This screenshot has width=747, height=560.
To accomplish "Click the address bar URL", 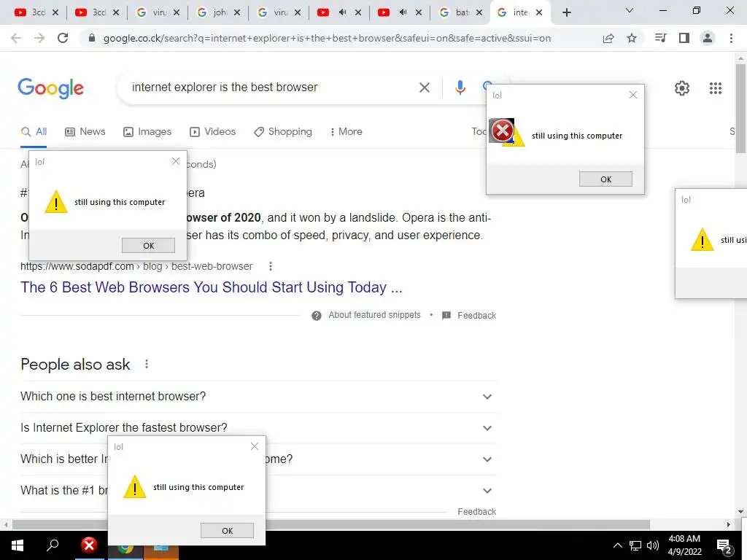I will coord(327,38).
